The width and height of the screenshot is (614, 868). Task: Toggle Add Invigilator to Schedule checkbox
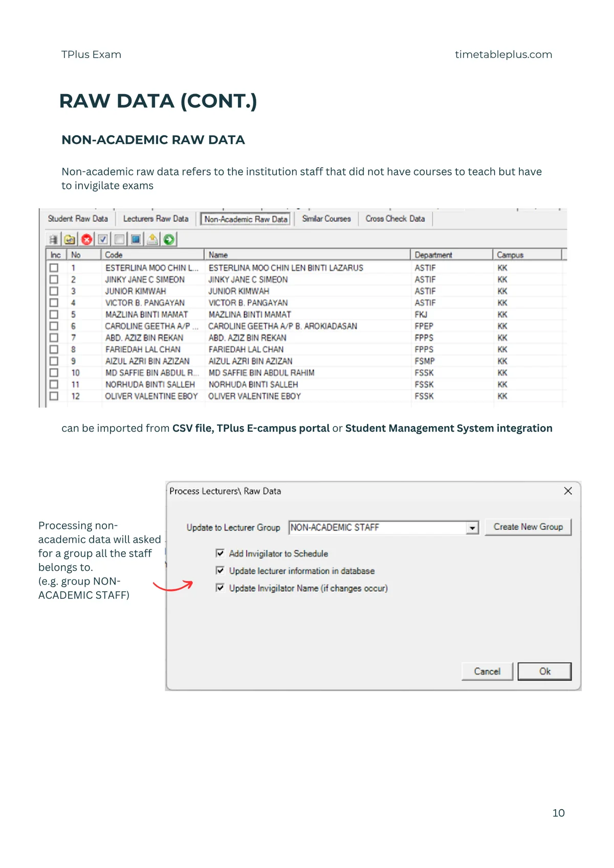(220, 553)
